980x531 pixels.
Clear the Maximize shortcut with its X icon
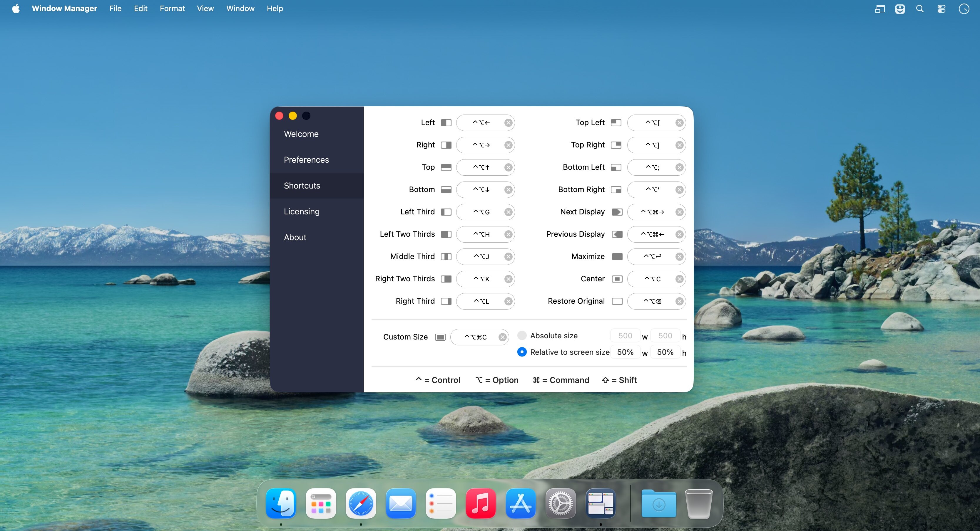(x=679, y=257)
